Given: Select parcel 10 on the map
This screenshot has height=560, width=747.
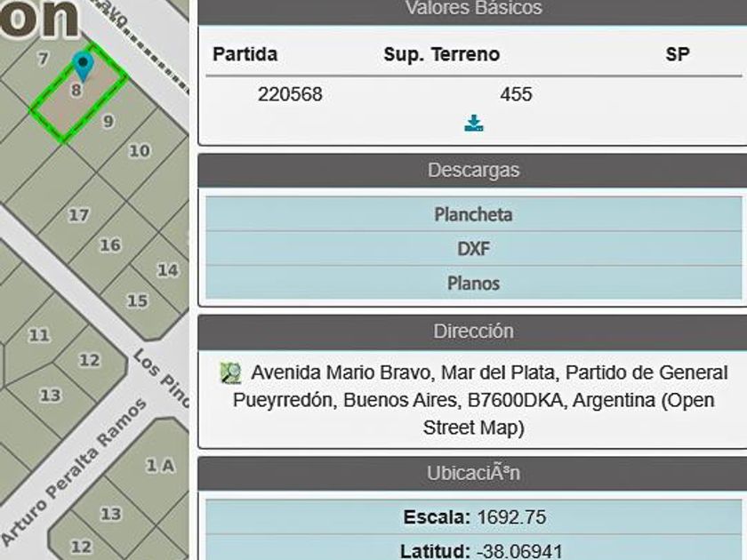Looking at the screenshot, I should coord(140,151).
